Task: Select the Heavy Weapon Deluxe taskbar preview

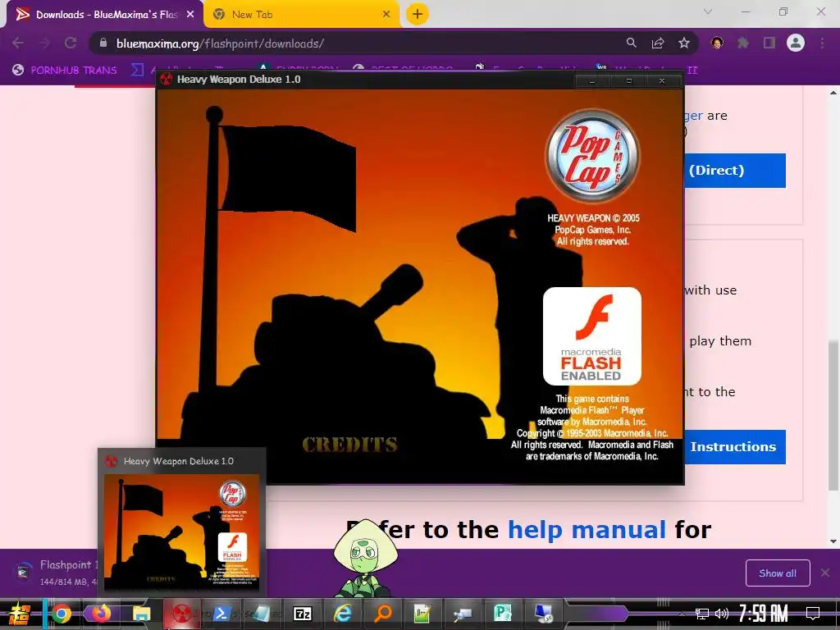Action: (181, 521)
